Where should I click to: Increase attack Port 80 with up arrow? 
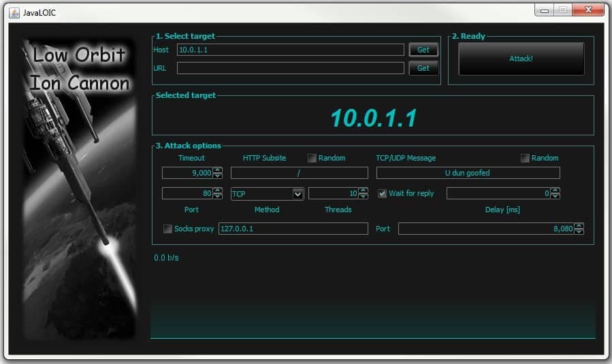coord(218,190)
